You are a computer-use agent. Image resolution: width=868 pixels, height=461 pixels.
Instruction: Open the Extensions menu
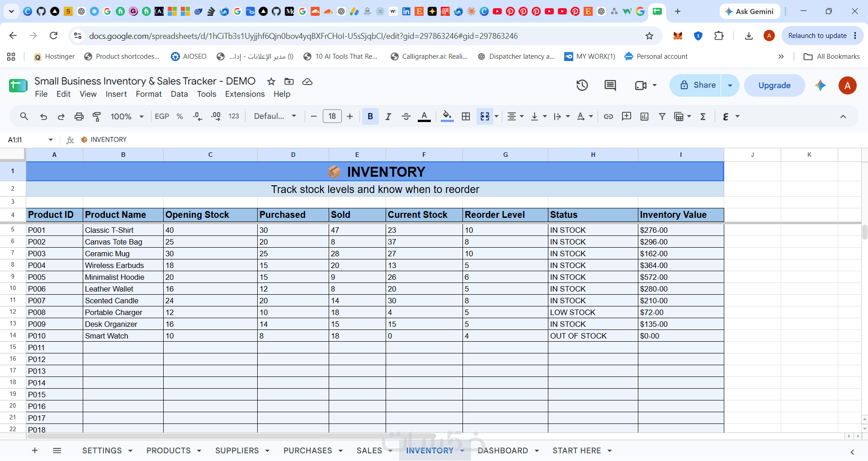point(245,94)
